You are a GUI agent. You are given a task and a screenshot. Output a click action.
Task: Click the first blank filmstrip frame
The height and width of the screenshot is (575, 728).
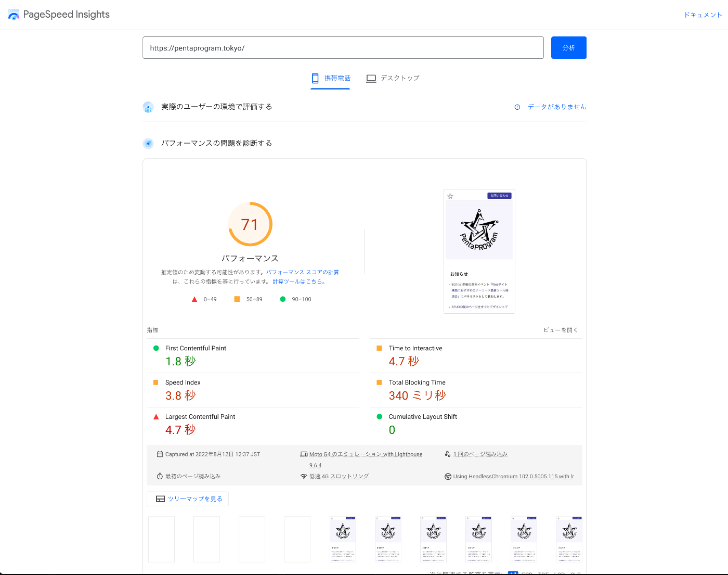(161, 539)
